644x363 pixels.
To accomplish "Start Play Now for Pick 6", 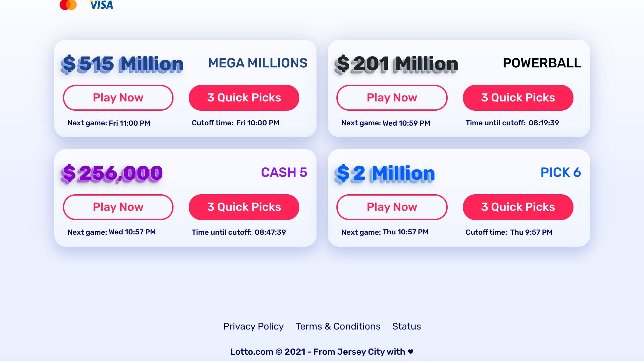I will click(392, 207).
